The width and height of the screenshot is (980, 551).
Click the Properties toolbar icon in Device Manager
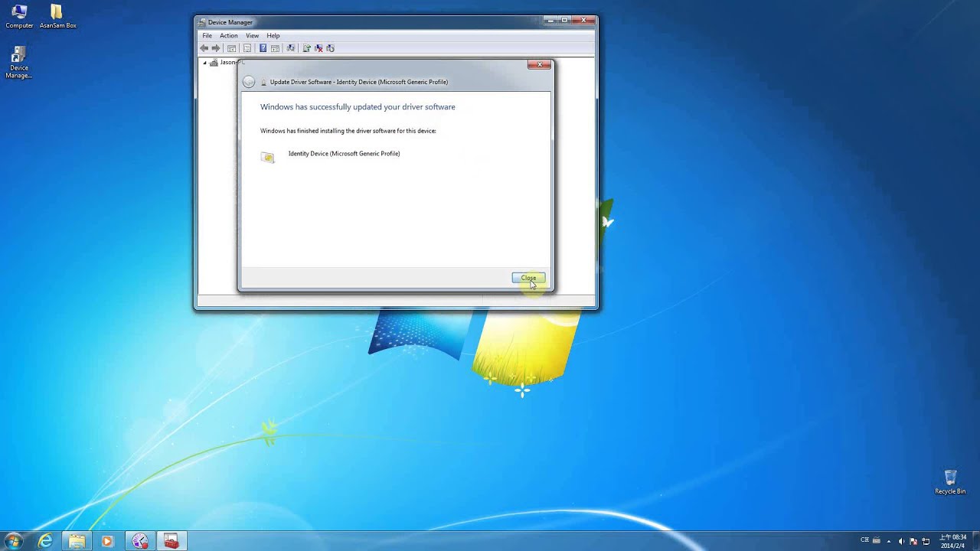point(247,48)
